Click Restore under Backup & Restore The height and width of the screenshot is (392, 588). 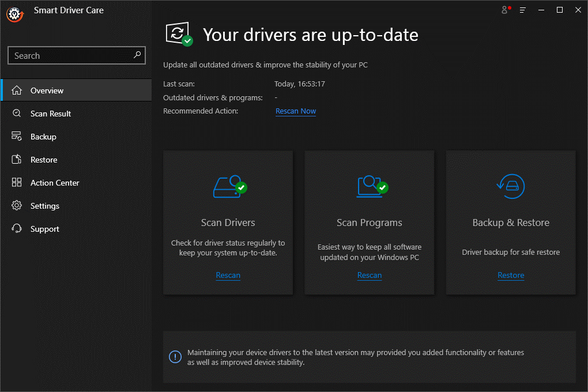pyautogui.click(x=511, y=276)
